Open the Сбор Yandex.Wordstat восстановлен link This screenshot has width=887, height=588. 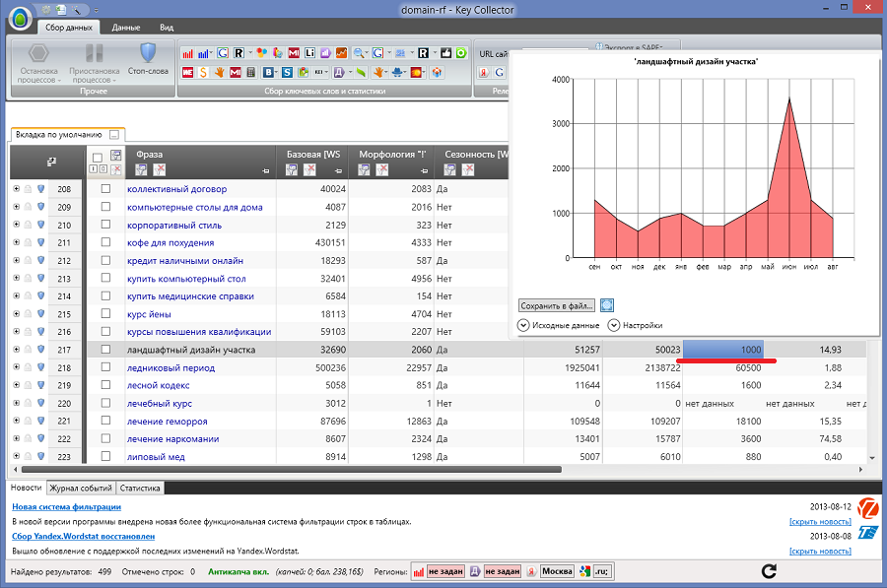[x=83, y=536]
